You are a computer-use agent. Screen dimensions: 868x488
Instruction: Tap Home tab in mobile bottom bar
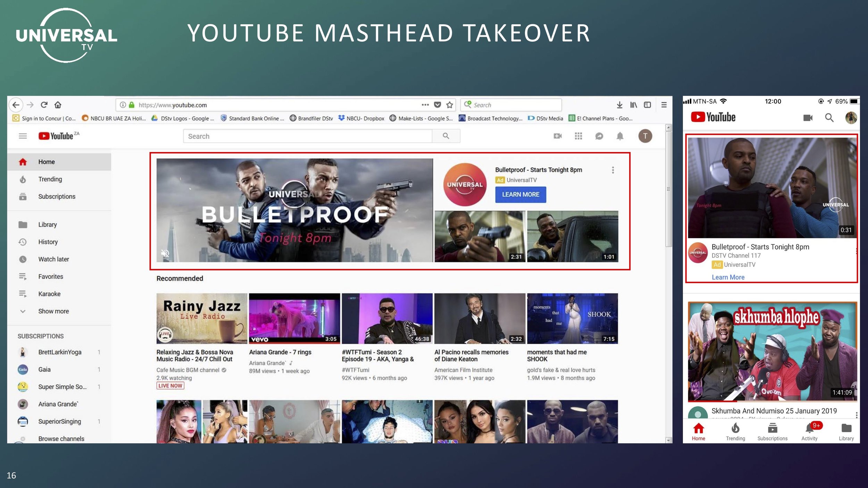[x=699, y=432]
